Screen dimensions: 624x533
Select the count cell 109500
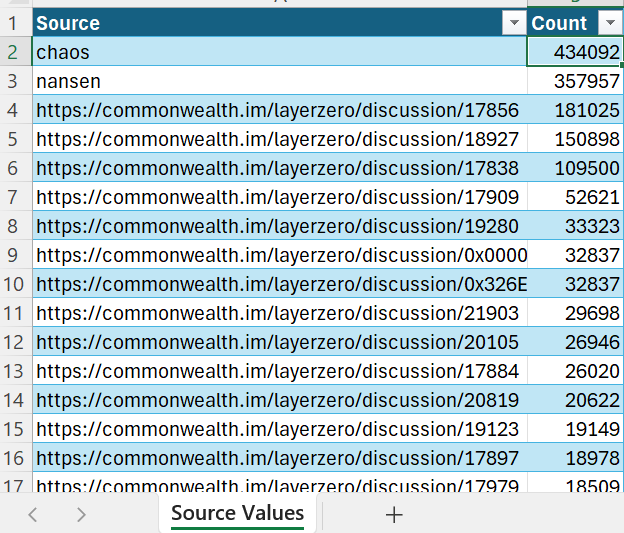pyautogui.click(x=575, y=168)
